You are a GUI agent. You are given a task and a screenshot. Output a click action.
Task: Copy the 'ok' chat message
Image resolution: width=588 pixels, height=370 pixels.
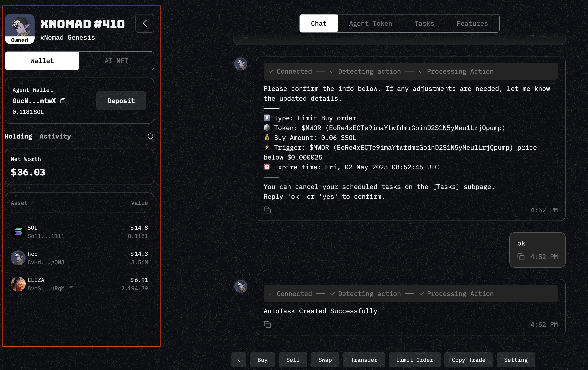pyautogui.click(x=521, y=257)
